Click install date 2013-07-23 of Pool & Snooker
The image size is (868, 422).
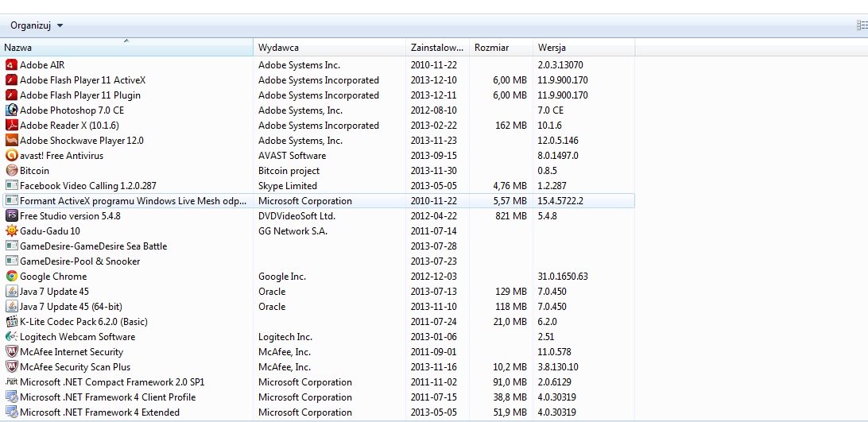pyautogui.click(x=433, y=261)
